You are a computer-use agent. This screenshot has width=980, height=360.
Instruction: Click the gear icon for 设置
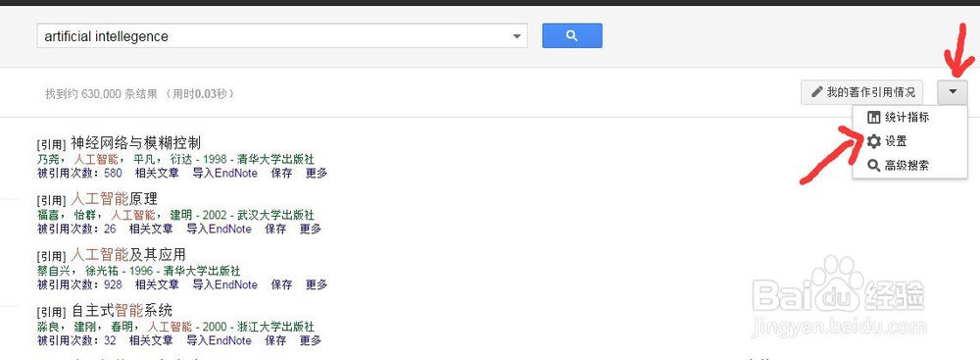874,141
